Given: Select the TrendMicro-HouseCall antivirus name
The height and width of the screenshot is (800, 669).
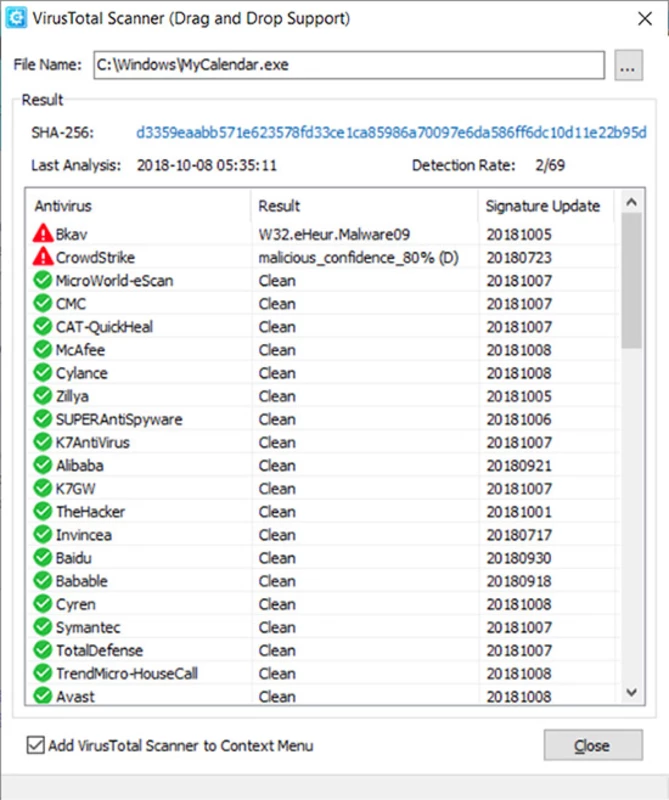Looking at the screenshot, I should point(127,673).
